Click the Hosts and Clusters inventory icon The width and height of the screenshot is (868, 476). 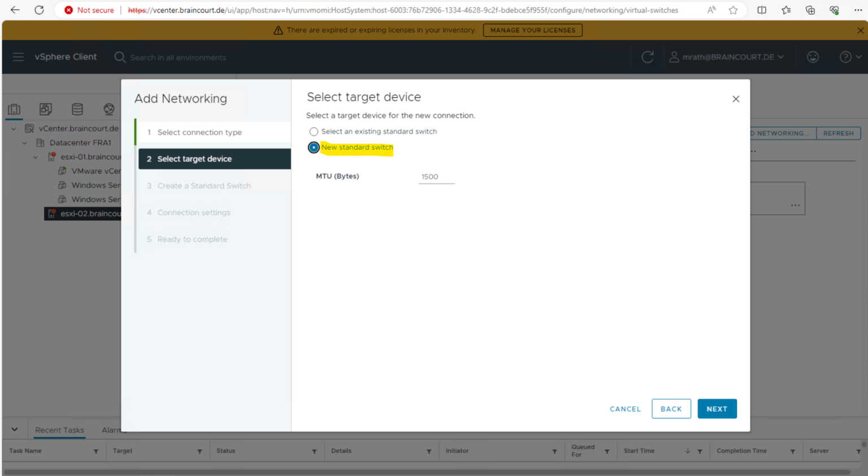tap(15, 110)
